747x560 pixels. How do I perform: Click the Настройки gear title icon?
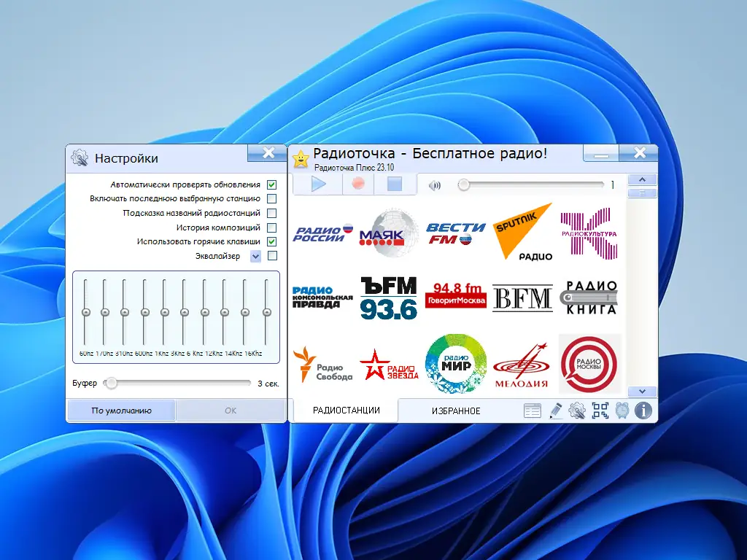click(x=80, y=158)
